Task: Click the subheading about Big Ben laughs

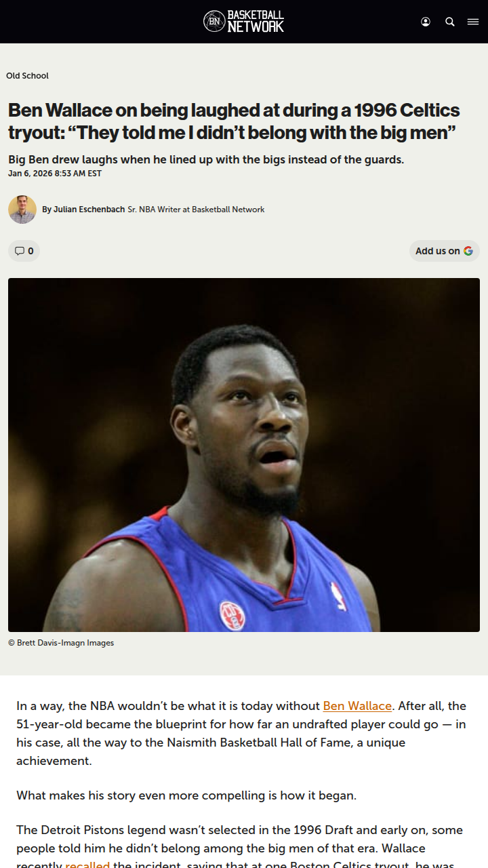Action: point(206,160)
